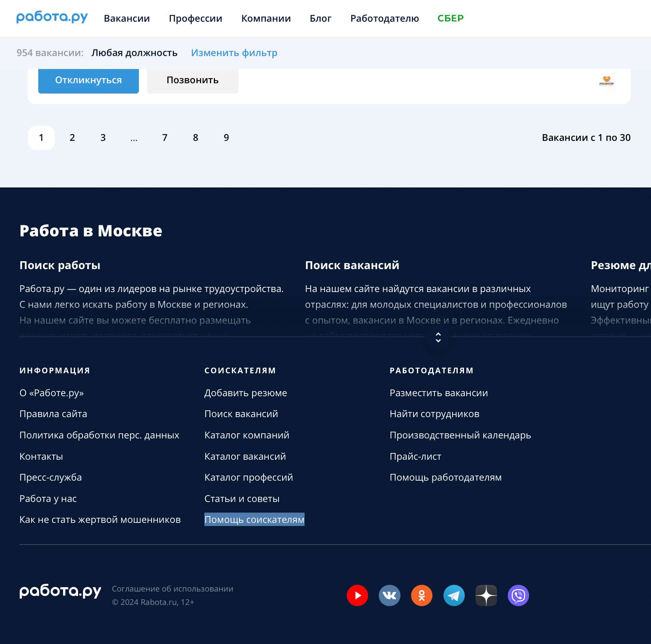The height and width of the screenshot is (644, 651).
Task: Open Каталог профессий footer link
Action: (249, 477)
